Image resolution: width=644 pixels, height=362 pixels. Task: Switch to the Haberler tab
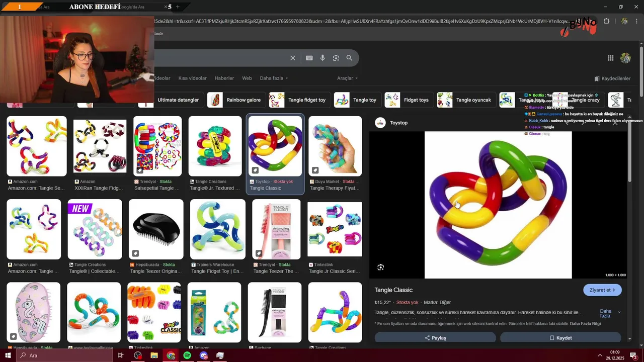point(224,78)
